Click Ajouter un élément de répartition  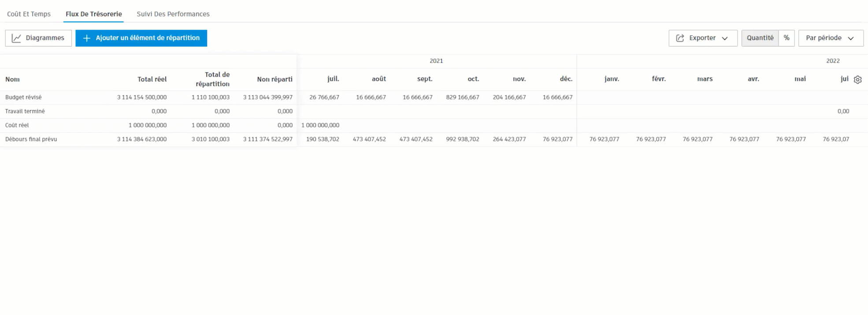tap(141, 38)
